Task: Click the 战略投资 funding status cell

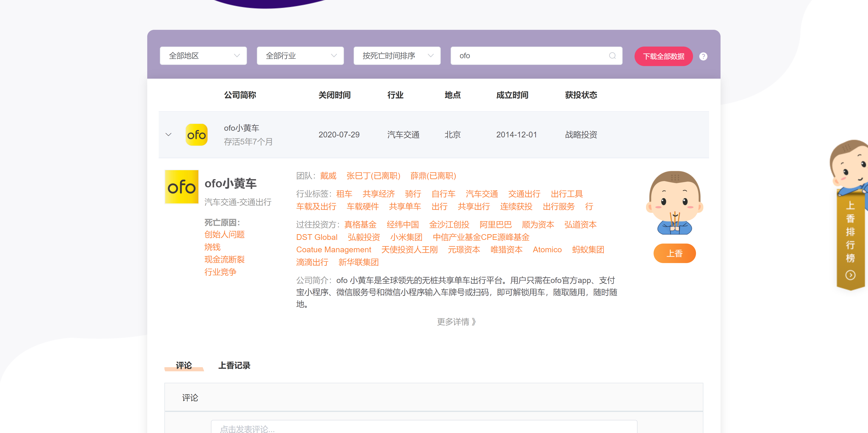Action: 581,135
